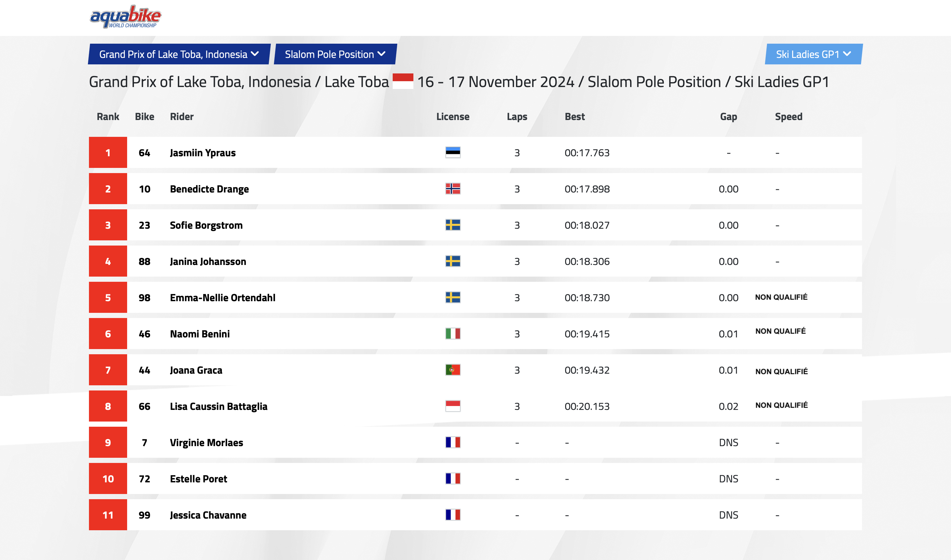
Task: Click the France flag for Jessica Chavanne
Action: 453,515
